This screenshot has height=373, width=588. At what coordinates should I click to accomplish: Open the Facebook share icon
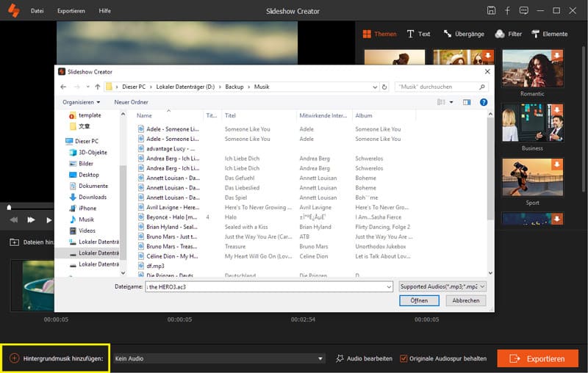(x=507, y=11)
